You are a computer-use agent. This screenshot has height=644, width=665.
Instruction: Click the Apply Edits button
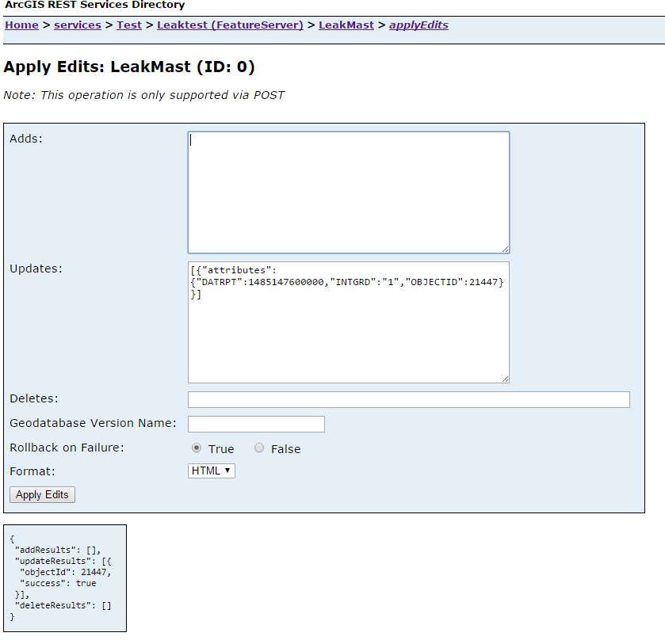pyautogui.click(x=42, y=495)
